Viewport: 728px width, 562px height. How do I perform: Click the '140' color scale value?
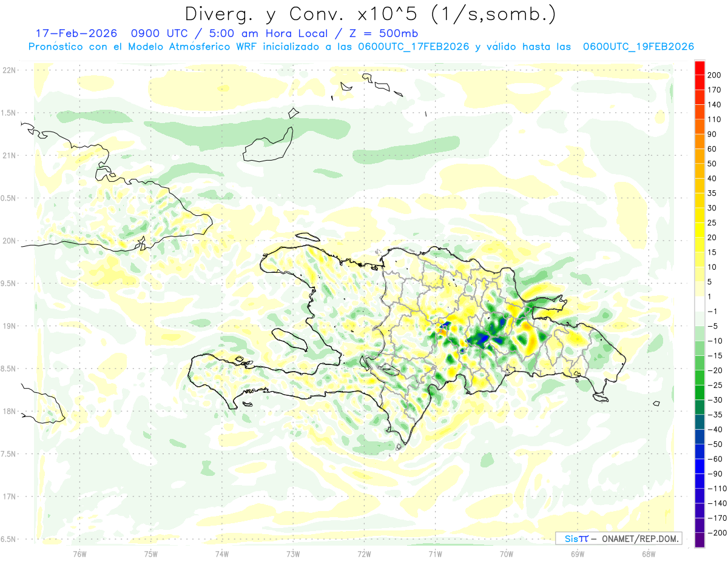tap(715, 105)
